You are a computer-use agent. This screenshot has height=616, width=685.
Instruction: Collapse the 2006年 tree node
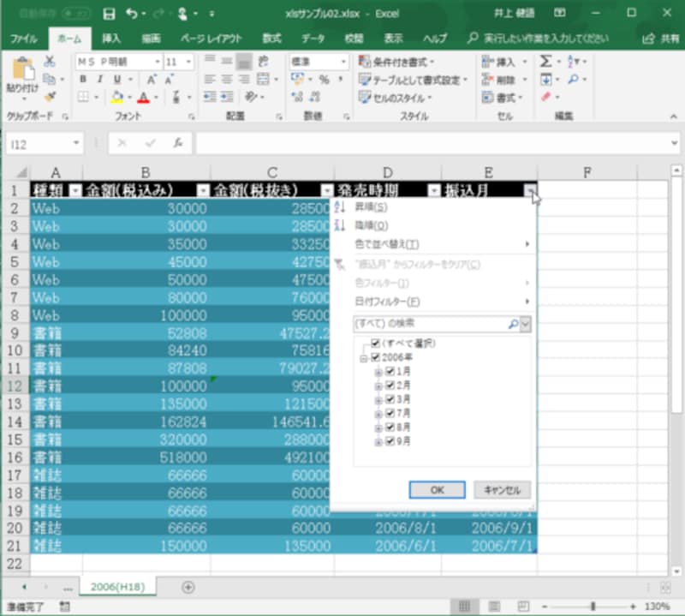363,357
